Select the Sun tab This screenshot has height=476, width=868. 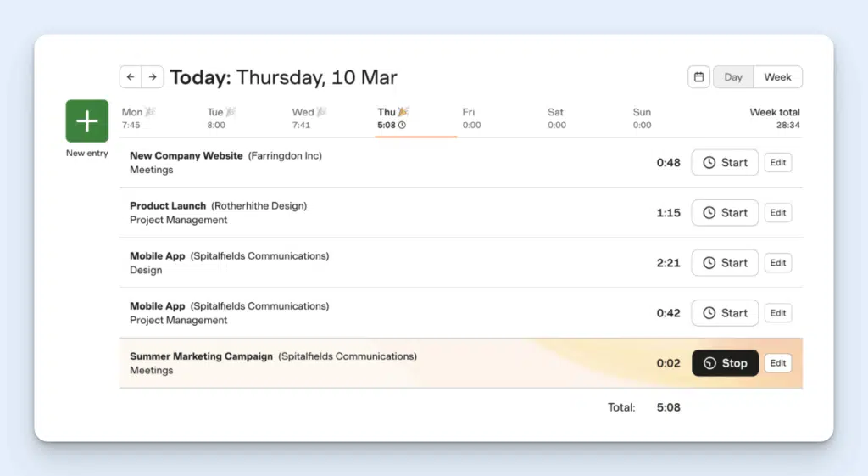point(642,118)
